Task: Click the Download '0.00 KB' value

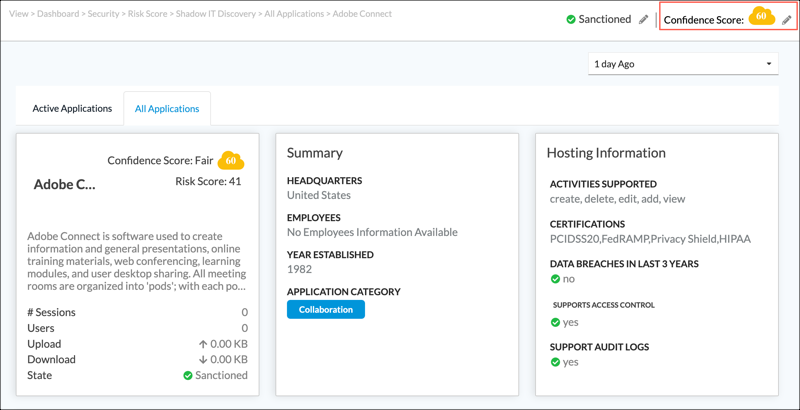Action: tap(229, 360)
